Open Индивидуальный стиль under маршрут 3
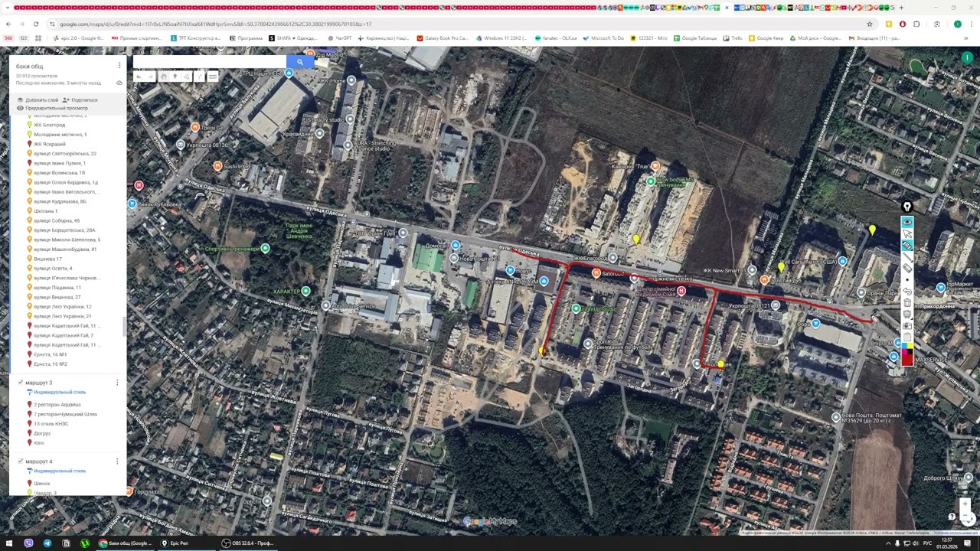 click(60, 393)
